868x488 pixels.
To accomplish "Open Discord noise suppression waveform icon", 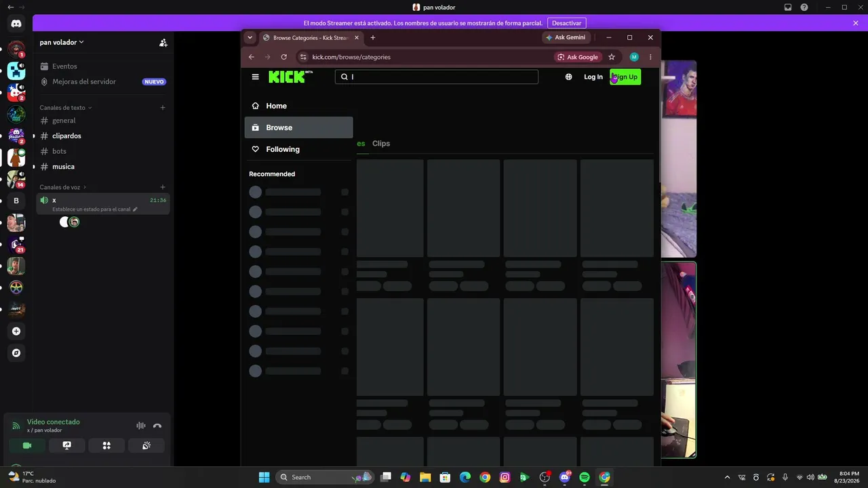I will coord(141,426).
